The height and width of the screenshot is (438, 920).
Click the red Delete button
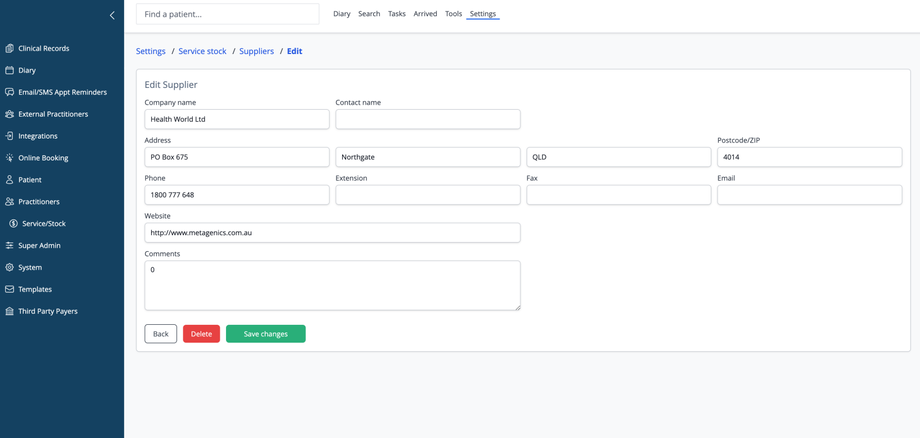201,334
